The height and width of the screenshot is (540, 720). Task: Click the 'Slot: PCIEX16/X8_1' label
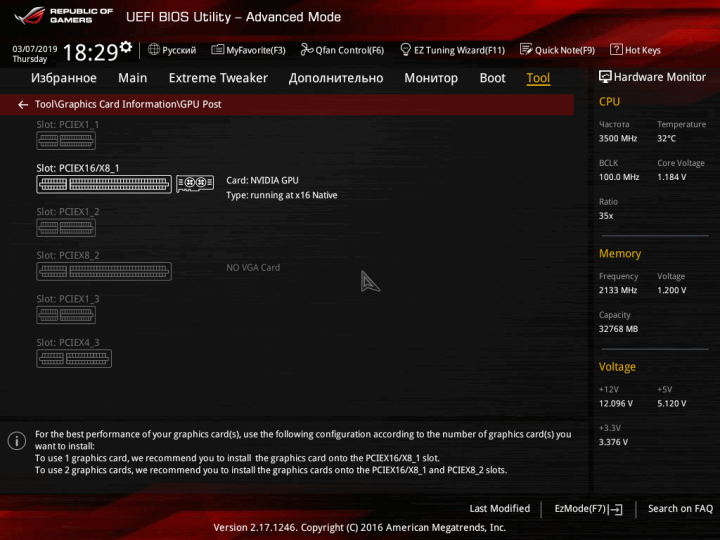78,168
